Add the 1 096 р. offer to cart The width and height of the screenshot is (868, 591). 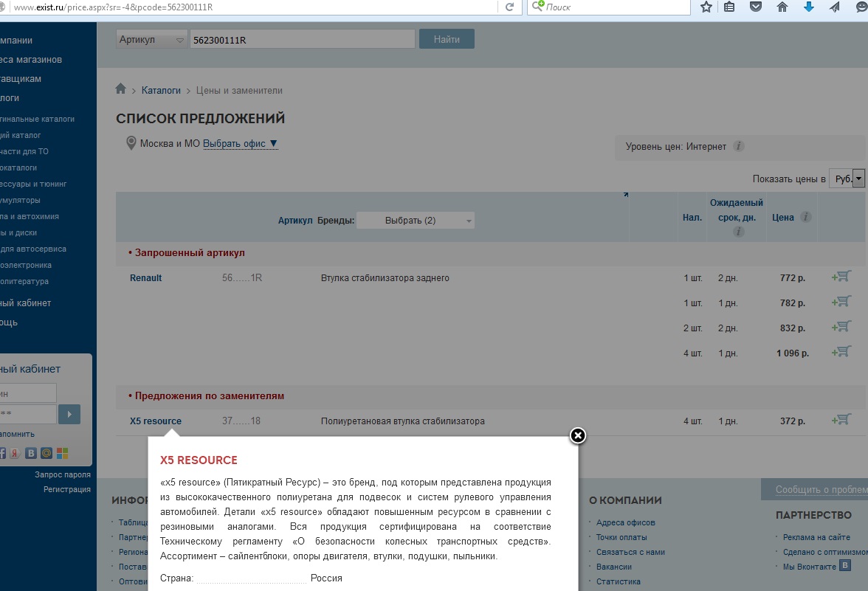click(841, 352)
